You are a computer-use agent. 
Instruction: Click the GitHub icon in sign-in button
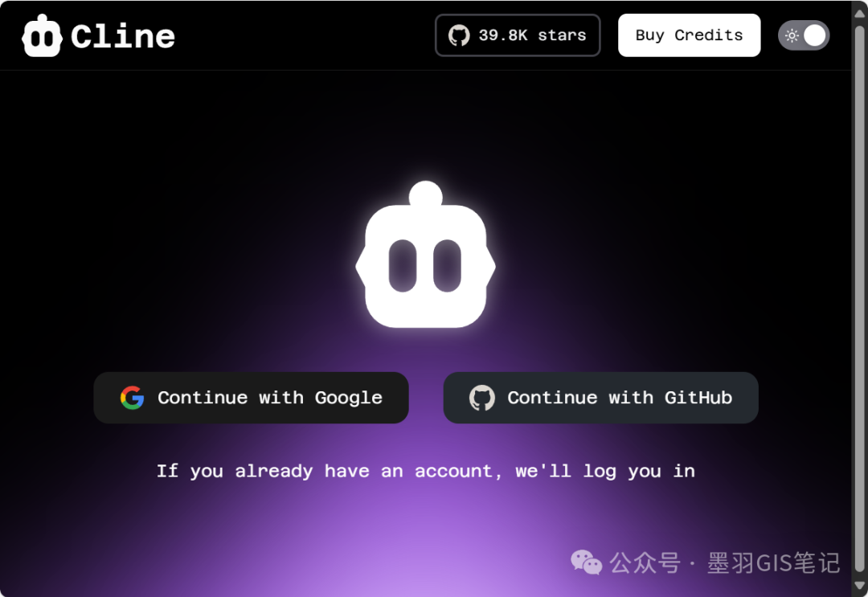coord(481,398)
